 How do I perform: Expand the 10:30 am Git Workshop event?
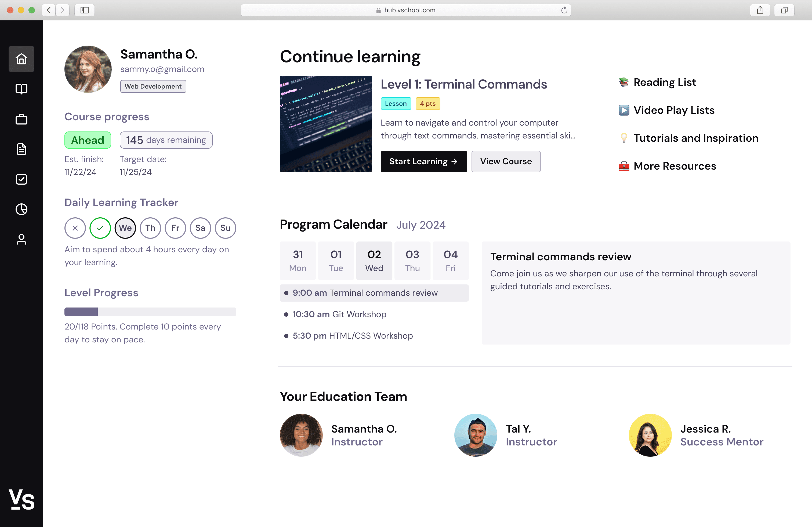(339, 314)
